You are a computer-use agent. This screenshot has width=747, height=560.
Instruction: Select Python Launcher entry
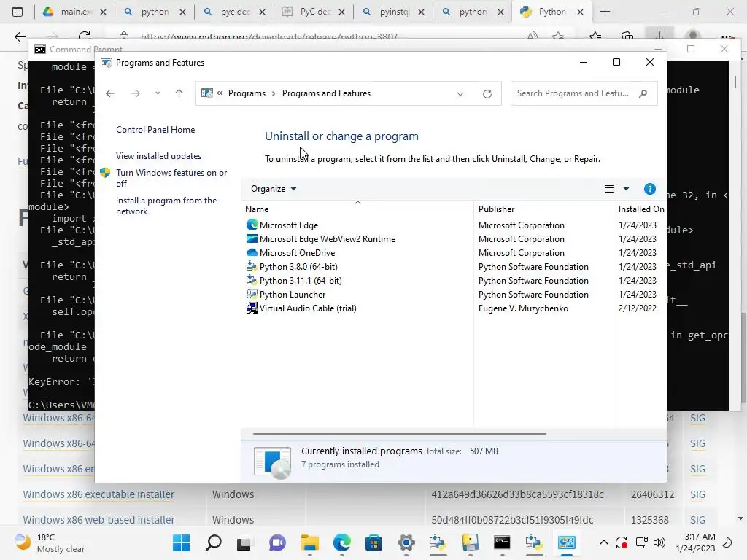[x=293, y=295]
